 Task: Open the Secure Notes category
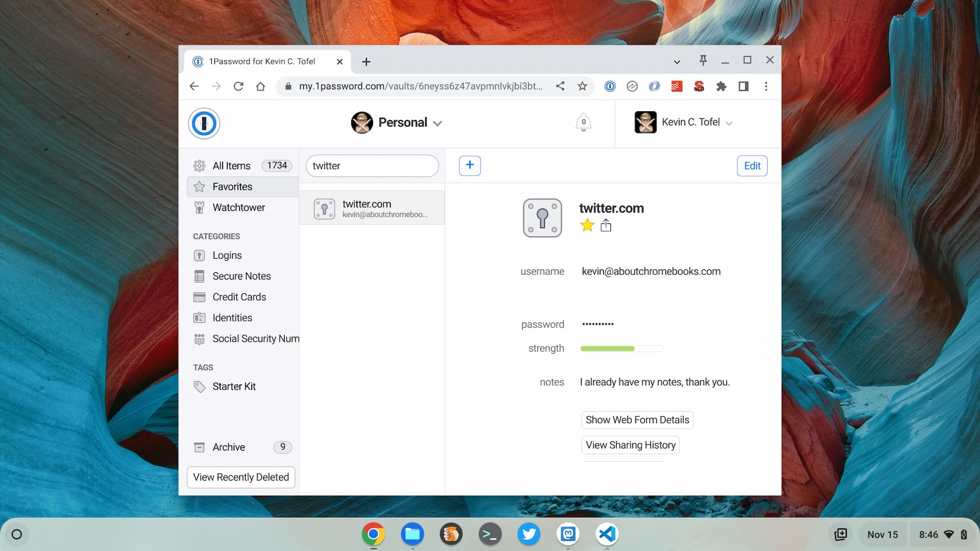[242, 276]
